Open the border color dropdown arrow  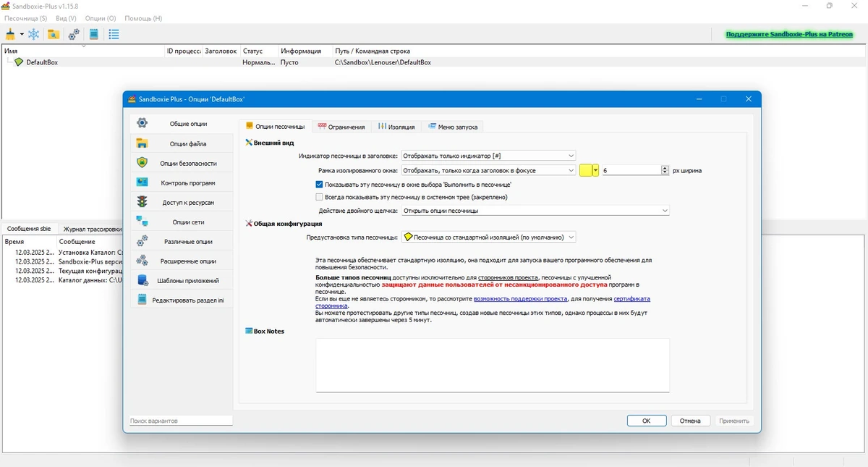pos(596,170)
